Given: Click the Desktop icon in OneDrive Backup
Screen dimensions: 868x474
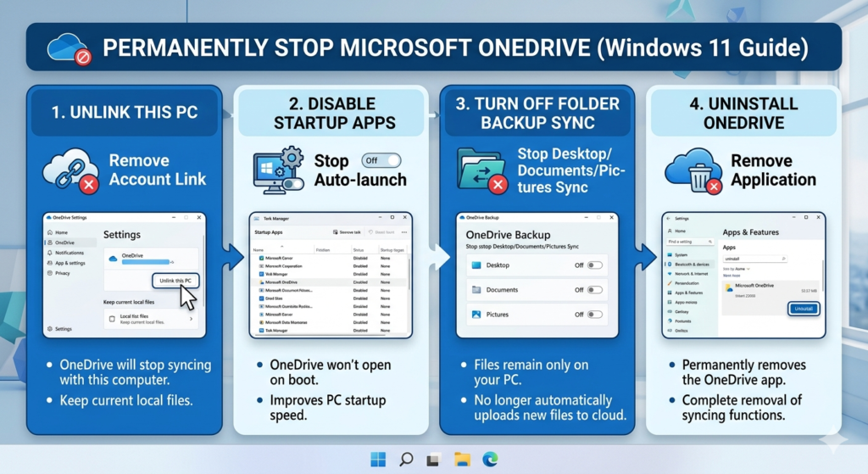Looking at the screenshot, I should 476,265.
